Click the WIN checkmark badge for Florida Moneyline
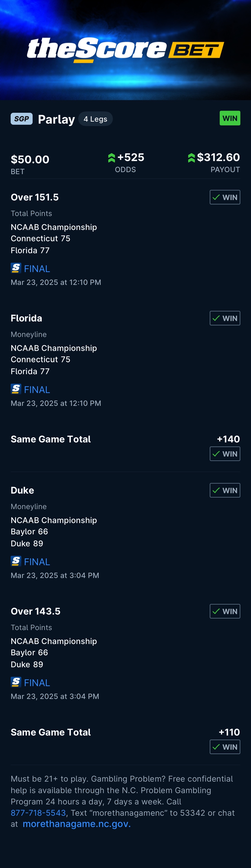The image size is (251, 868). pyautogui.click(x=225, y=318)
